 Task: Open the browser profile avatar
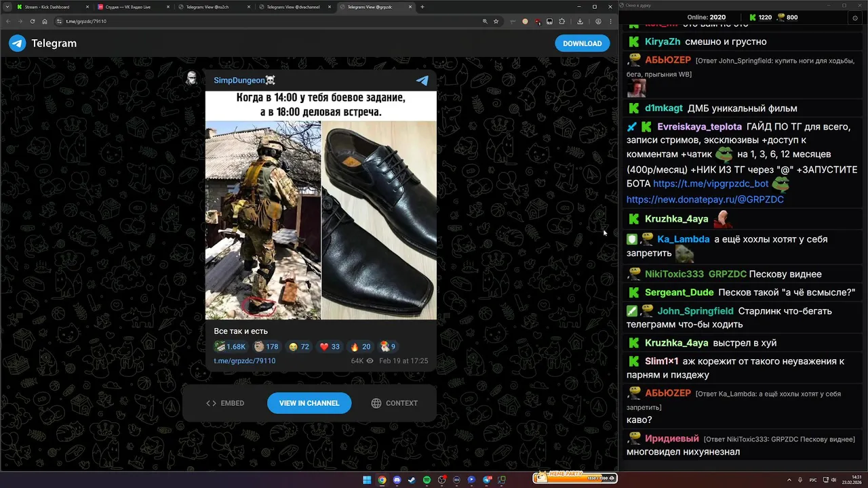598,21
